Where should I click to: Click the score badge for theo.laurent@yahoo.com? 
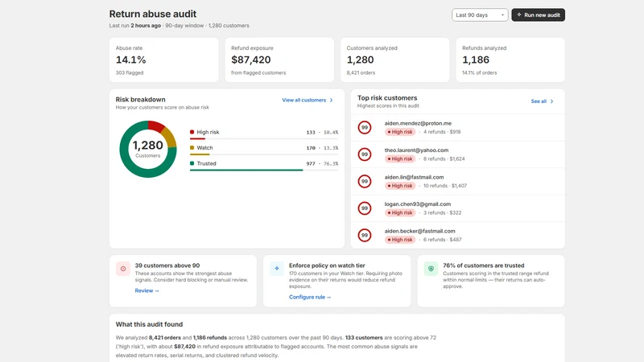pos(365,154)
